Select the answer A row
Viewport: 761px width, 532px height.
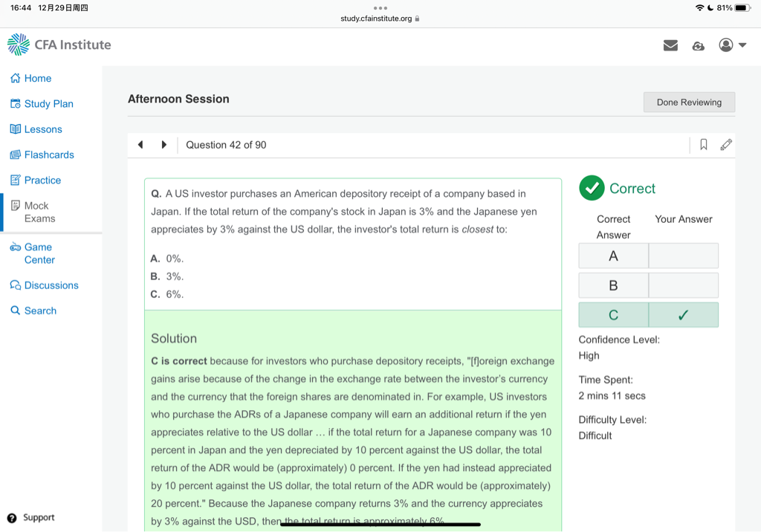click(648, 256)
